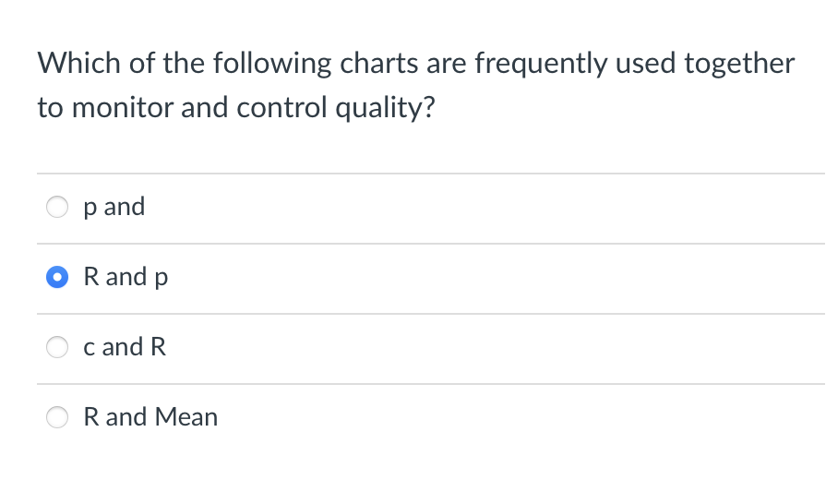Click the word "frequently" in the question
The width and height of the screenshot is (838, 504).
click(542, 64)
